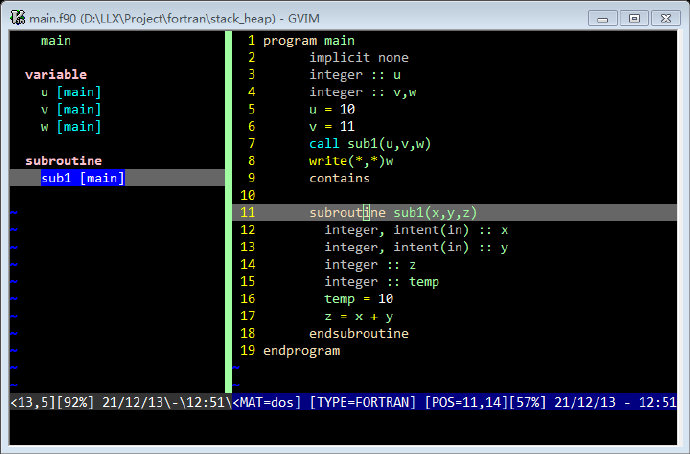The width and height of the screenshot is (690, 454).
Task: Click 'integer :: v,w' declaration line
Action: (363, 92)
